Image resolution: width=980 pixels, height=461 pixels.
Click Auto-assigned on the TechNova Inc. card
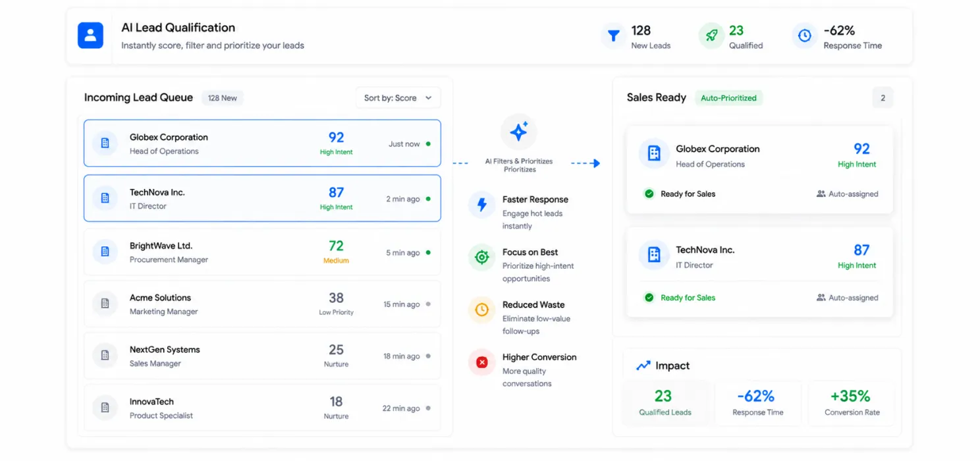pyautogui.click(x=848, y=298)
